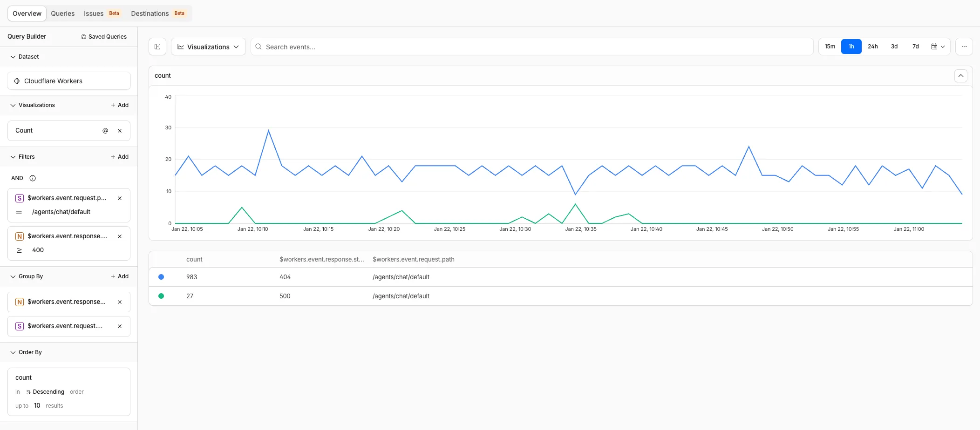Remove the response status filter
980x430 pixels.
[x=120, y=236]
